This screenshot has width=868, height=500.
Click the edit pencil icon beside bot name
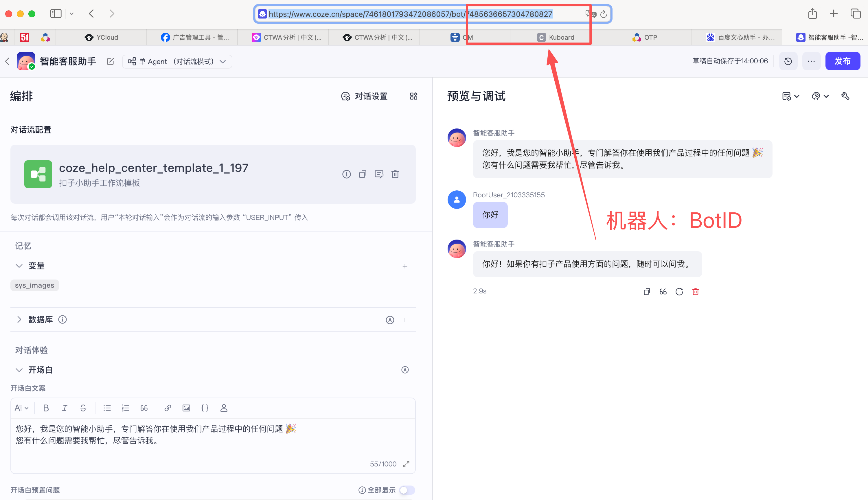coord(110,61)
